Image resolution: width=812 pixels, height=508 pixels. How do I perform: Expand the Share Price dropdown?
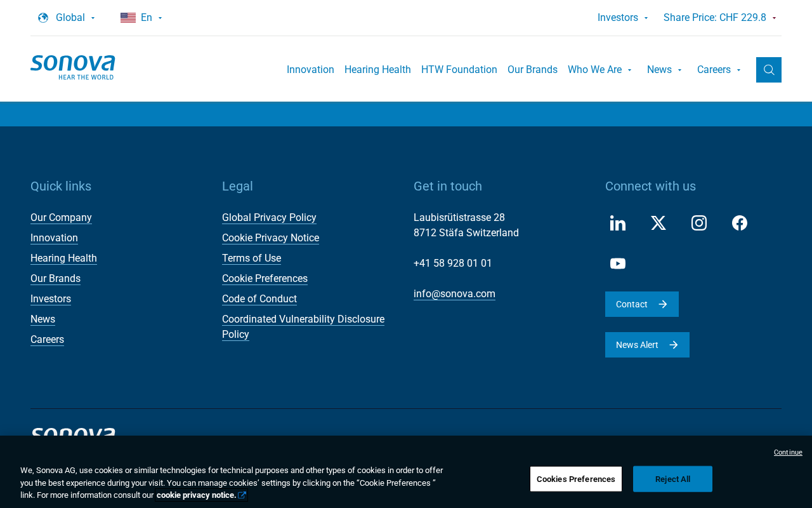[720, 18]
